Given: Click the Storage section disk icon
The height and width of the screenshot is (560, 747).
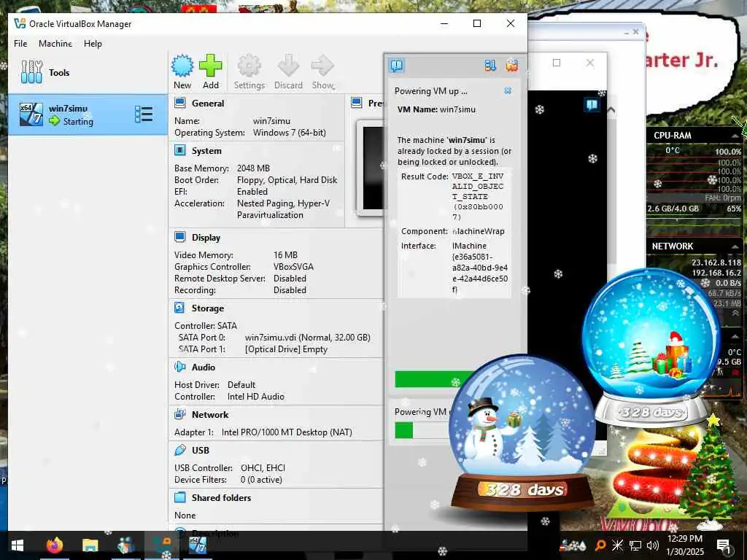Looking at the screenshot, I should tap(179, 308).
